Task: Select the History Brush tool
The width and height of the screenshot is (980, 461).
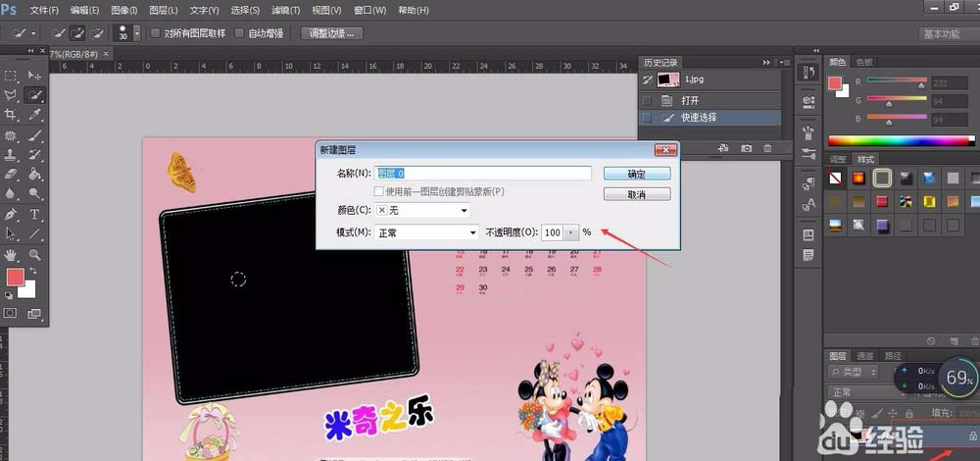Action: (34, 155)
